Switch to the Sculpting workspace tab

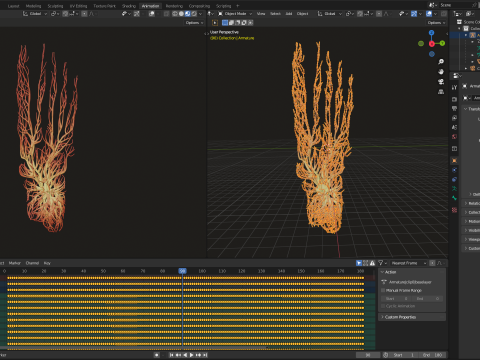(55, 6)
